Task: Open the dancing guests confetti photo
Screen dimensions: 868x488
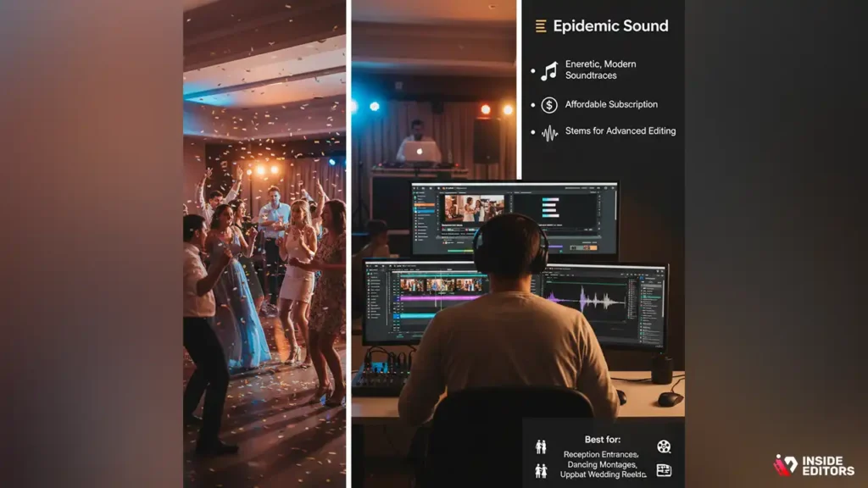Action: point(264,244)
